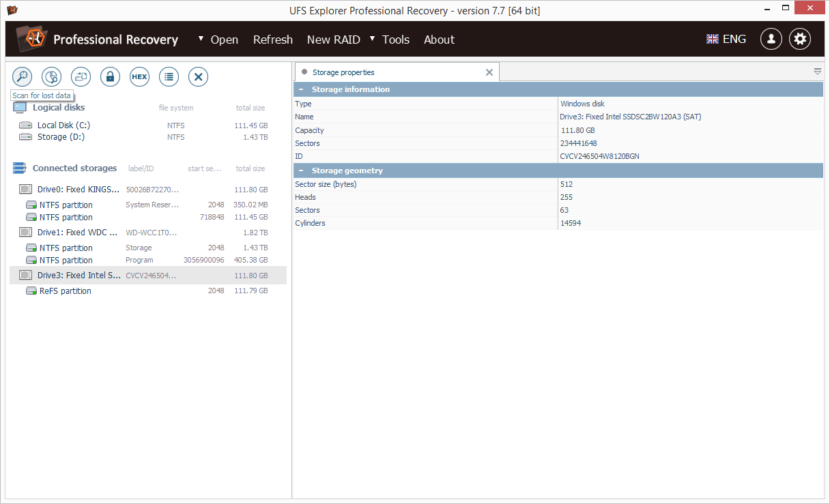Click the Logical disks monitor icon
Image resolution: width=830 pixels, height=504 pixels.
[20, 108]
